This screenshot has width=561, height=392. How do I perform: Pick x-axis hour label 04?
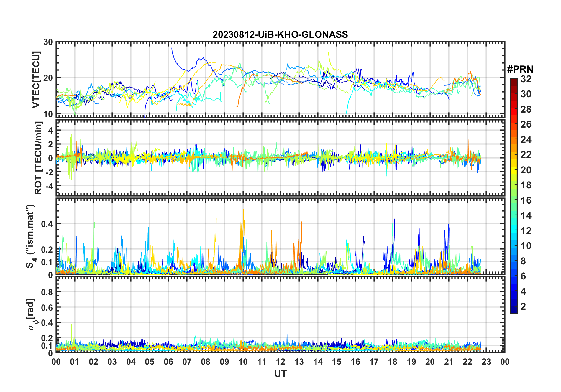click(131, 362)
